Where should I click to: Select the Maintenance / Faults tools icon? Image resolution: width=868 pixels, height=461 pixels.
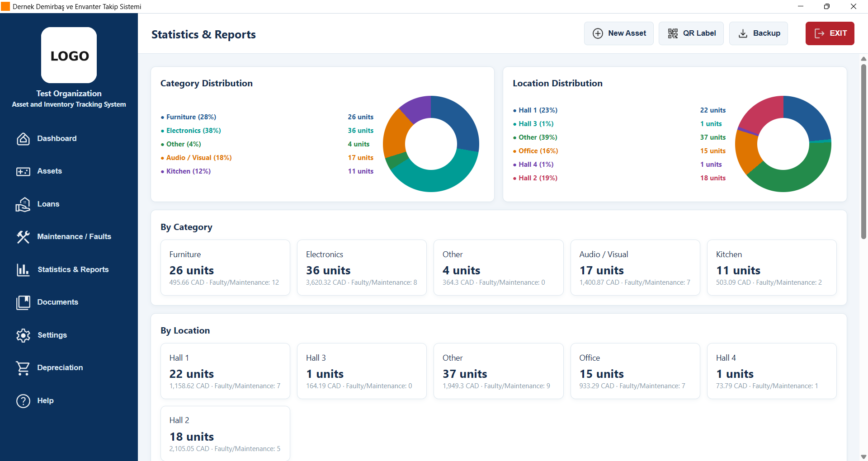[23, 237]
